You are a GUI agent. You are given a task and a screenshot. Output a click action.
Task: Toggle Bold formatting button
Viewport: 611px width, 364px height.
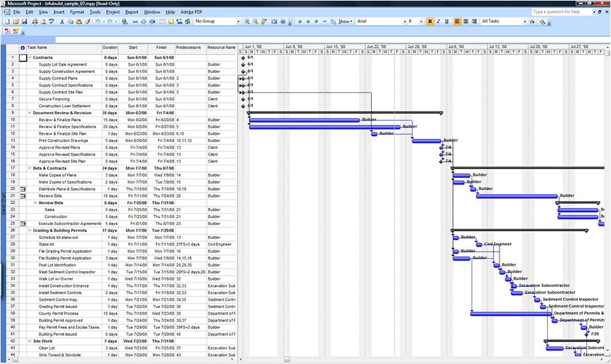coord(430,22)
